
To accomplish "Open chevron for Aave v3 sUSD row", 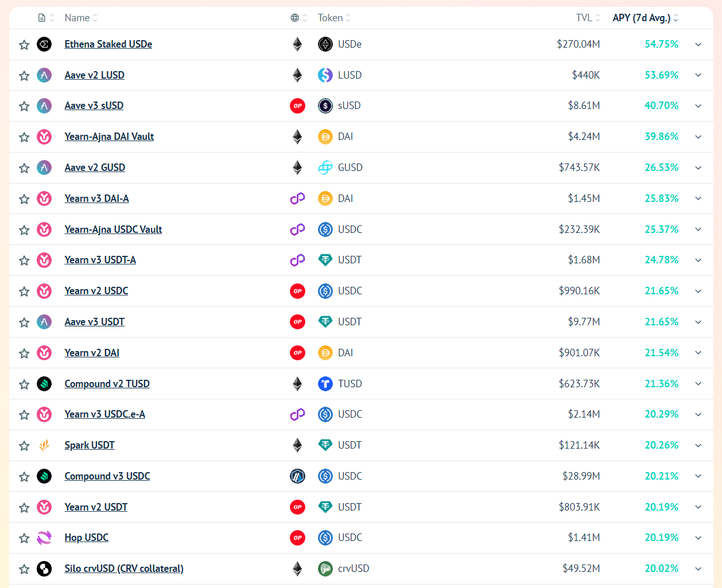I will tap(698, 106).
